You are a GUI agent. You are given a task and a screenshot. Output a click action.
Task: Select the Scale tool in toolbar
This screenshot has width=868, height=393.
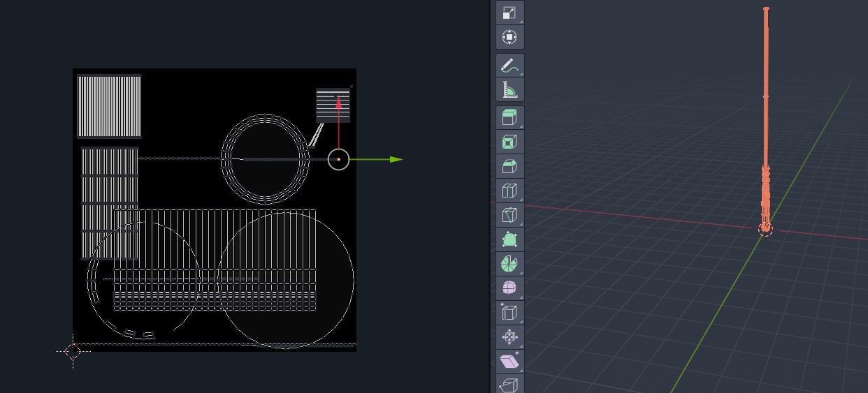point(509,13)
